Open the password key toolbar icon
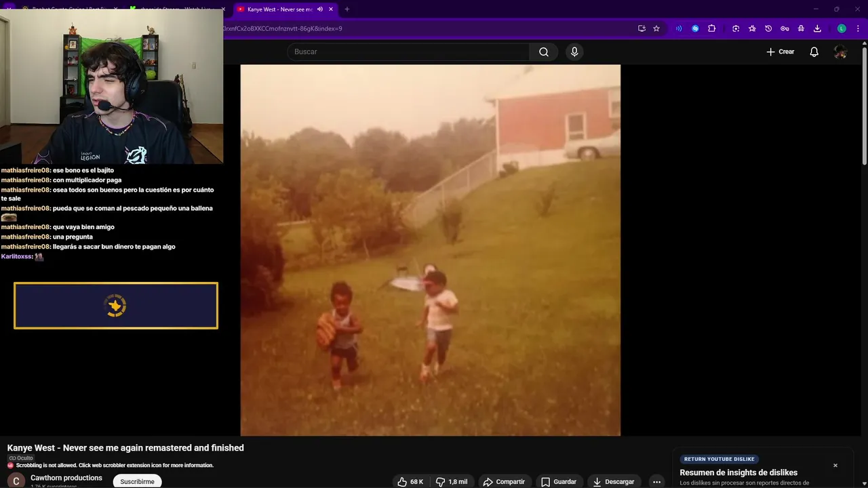This screenshot has height=488, width=868. click(x=785, y=28)
